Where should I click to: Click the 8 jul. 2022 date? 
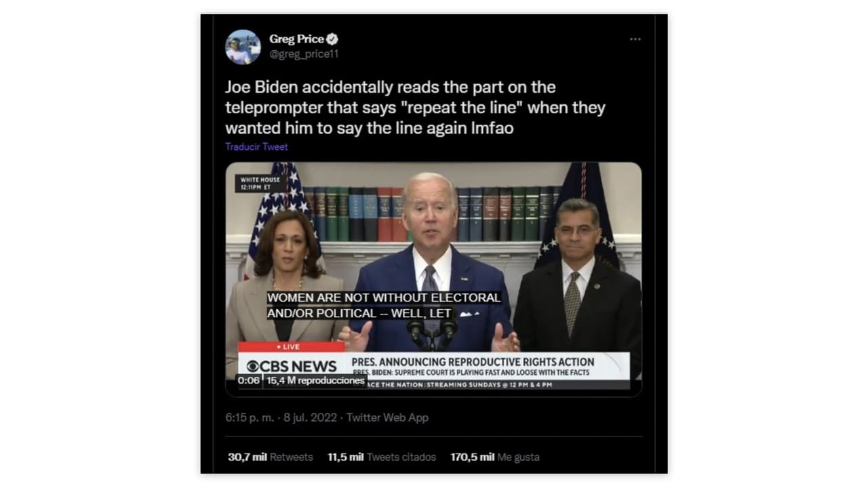[x=309, y=418]
